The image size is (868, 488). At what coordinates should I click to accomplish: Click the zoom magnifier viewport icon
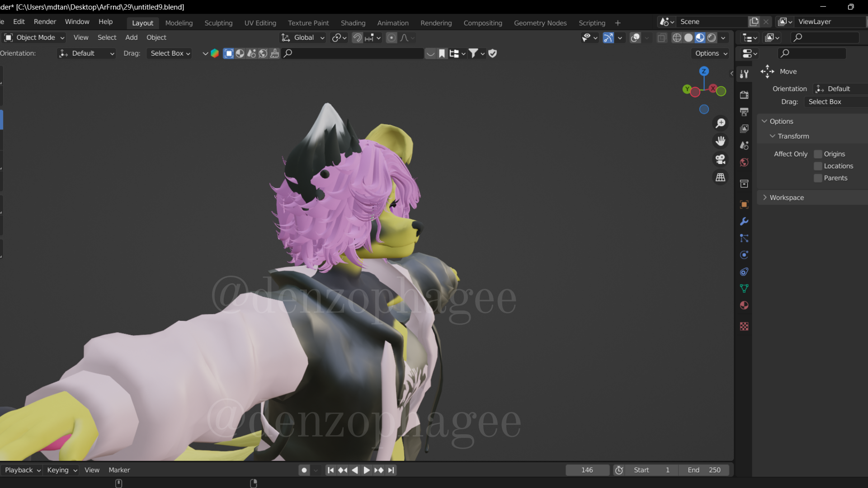coord(721,123)
